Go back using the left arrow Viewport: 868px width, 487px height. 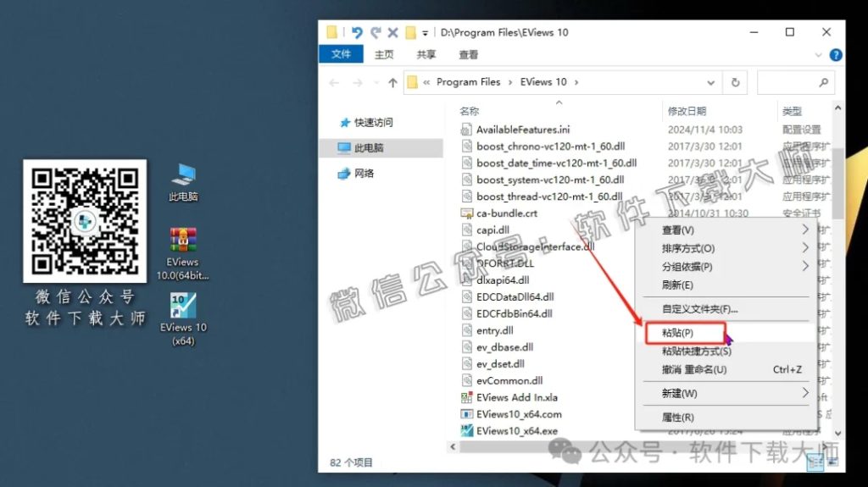(x=334, y=83)
